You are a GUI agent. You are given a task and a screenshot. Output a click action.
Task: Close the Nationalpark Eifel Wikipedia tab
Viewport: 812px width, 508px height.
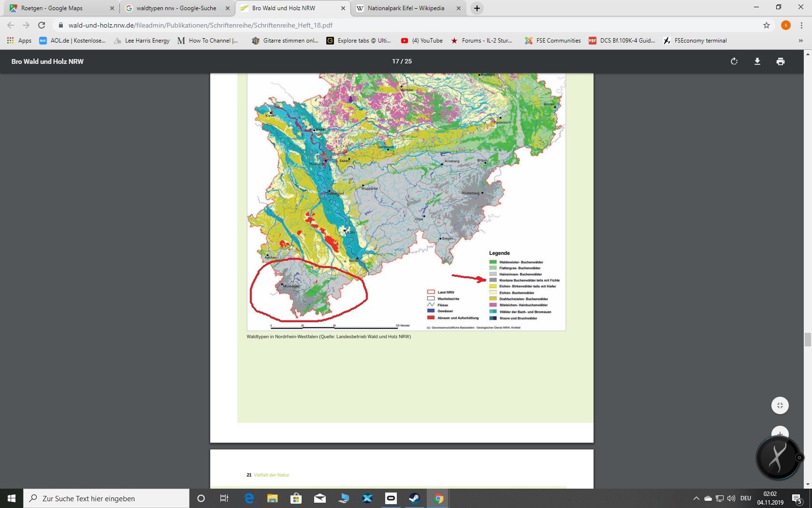pos(458,8)
